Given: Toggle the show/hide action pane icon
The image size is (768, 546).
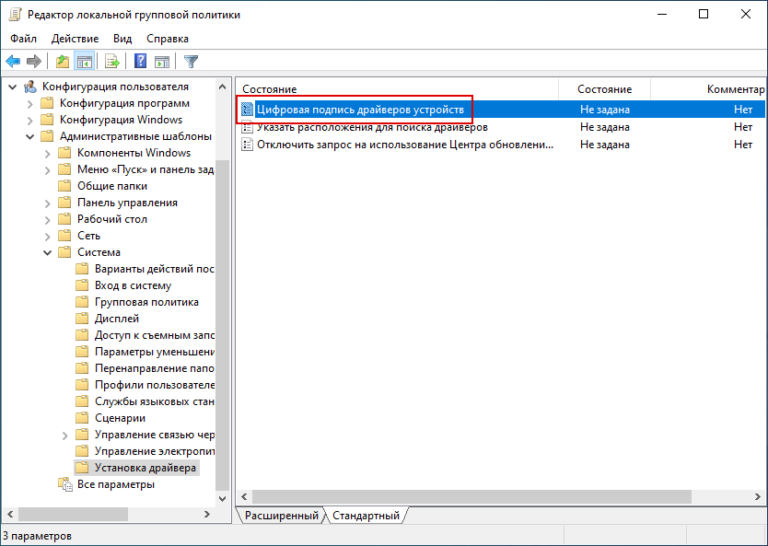Looking at the screenshot, I should coord(162,61).
